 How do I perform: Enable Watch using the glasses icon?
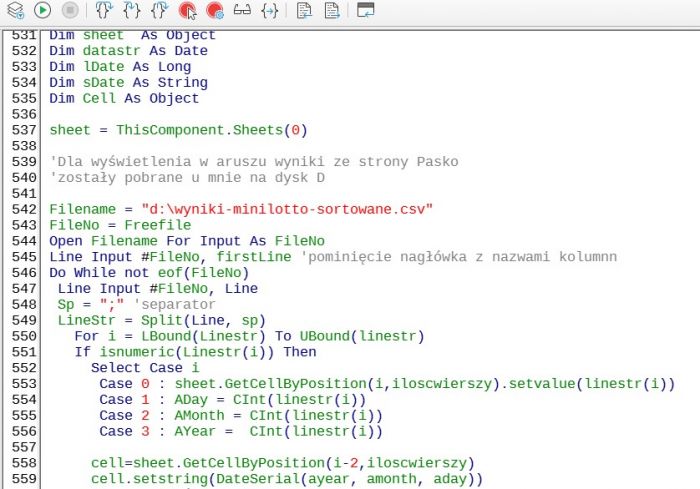[242, 10]
